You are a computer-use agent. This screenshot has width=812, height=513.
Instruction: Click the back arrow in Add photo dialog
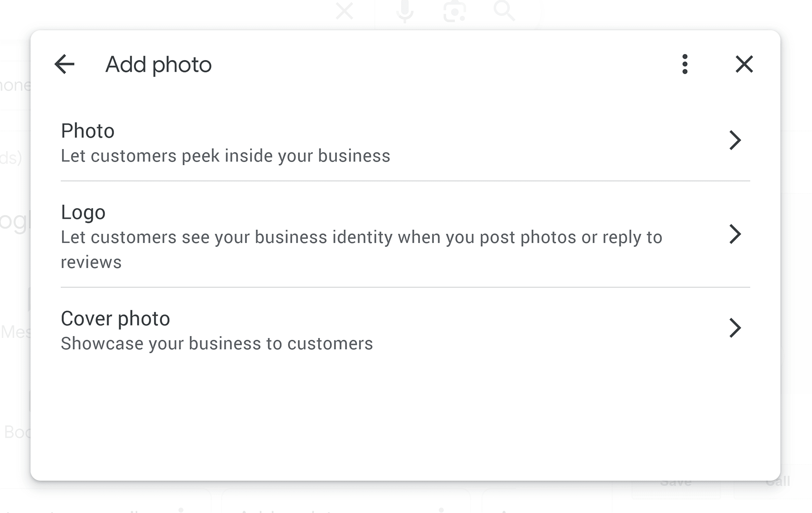[65, 64]
